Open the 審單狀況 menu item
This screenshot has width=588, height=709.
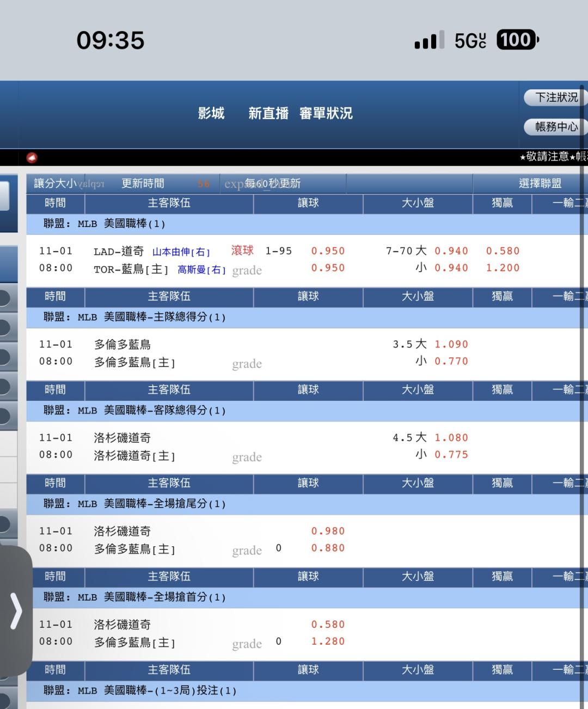click(326, 113)
